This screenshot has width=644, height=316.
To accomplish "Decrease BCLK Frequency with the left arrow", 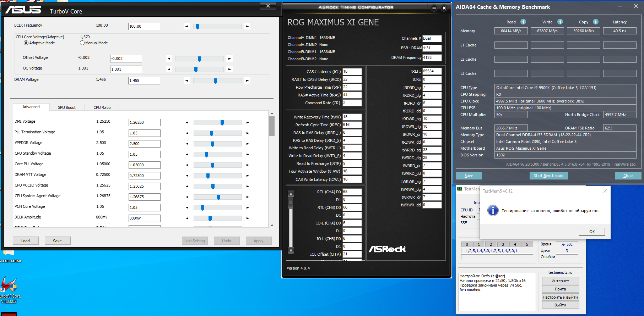I will tap(187, 26).
